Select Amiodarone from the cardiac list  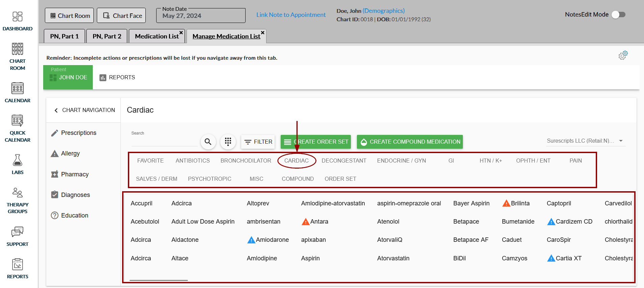click(272, 240)
